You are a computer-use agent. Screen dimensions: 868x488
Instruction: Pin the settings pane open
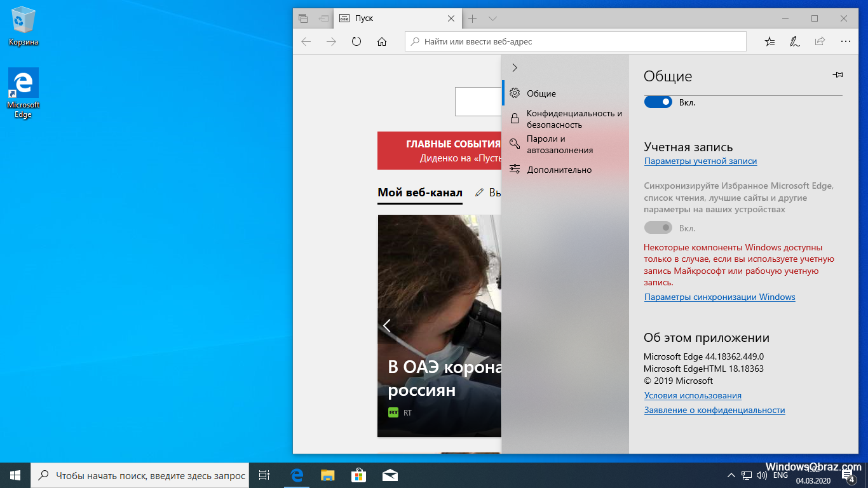coord(837,75)
